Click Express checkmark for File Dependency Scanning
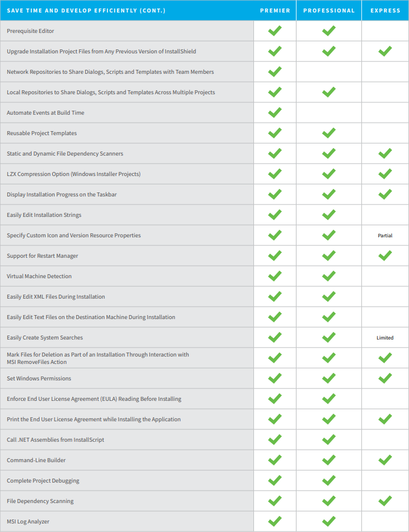This screenshot has height=532, width=409. (x=385, y=501)
